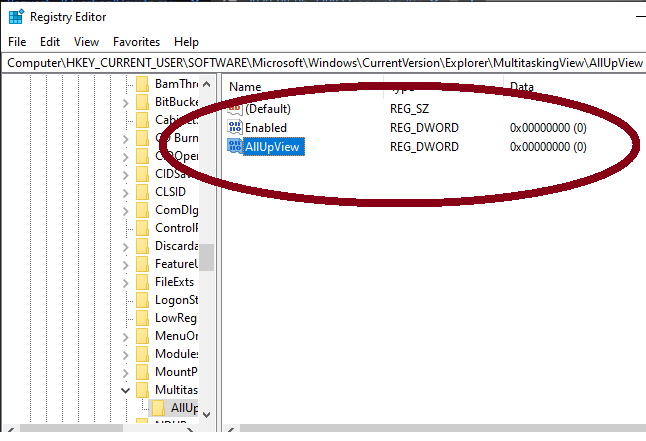This screenshot has width=646, height=441.
Task: Click the tree pane horizontal scrollbar
Action: pyautogui.click(x=71, y=429)
